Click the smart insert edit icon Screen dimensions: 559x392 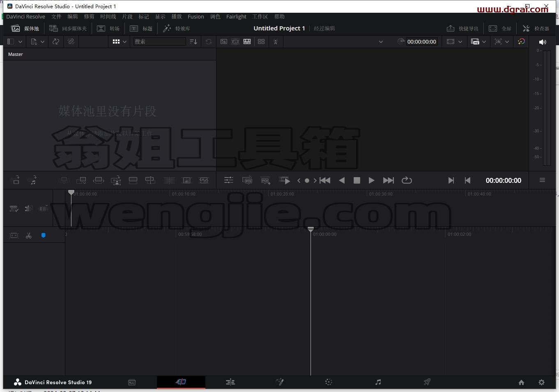click(64, 180)
